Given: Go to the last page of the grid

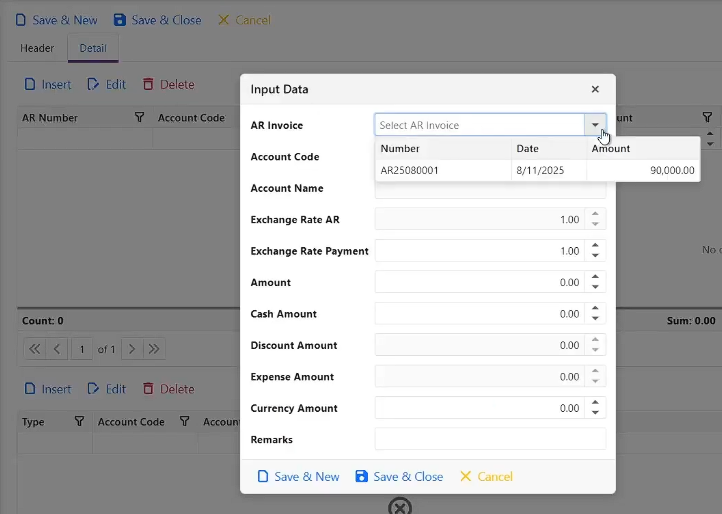Looking at the screenshot, I should (x=154, y=349).
